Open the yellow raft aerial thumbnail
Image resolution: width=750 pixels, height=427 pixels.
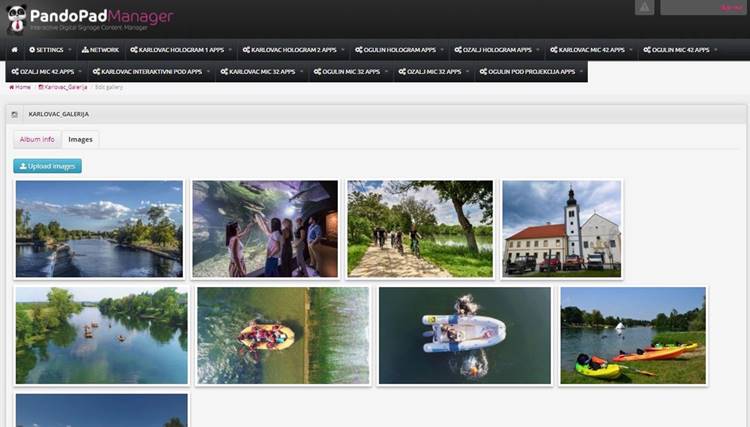[x=283, y=336]
